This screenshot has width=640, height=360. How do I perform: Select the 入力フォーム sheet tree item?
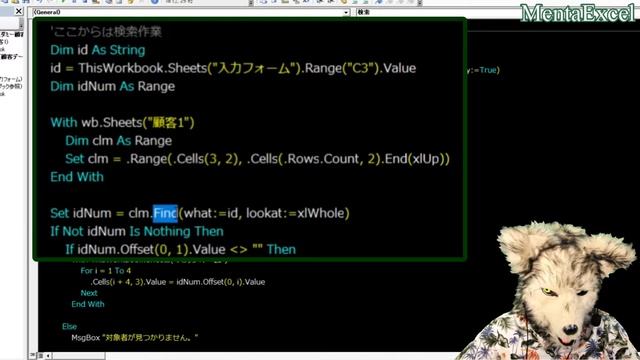11,79
